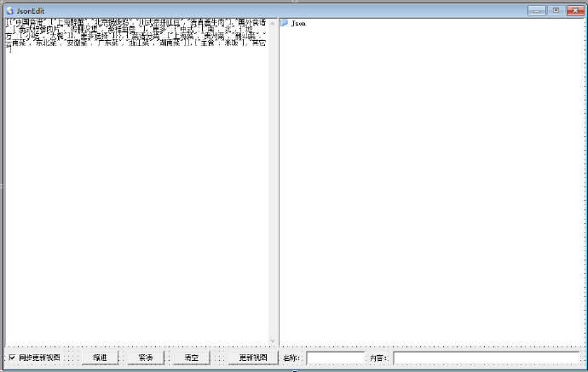Close the JsonEdit window

click(574, 10)
